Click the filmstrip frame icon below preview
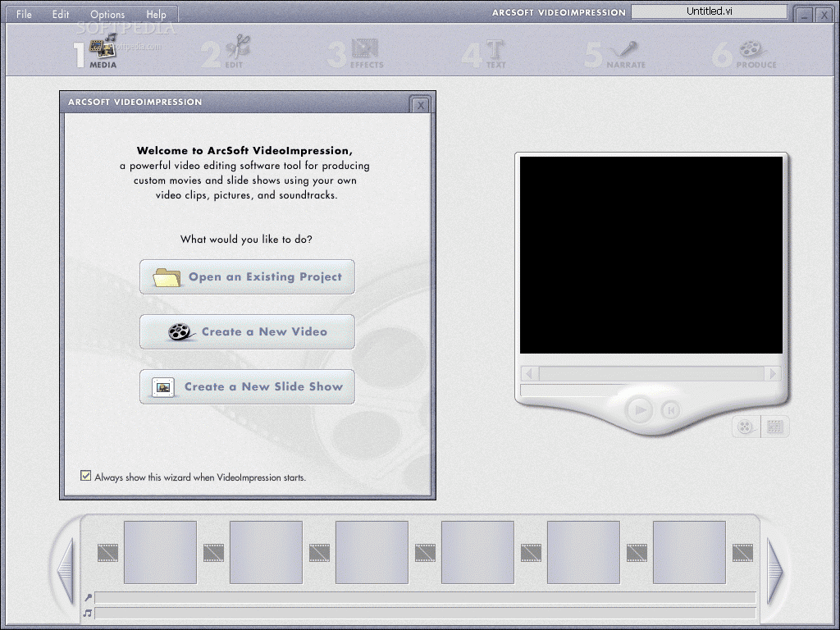Image resolution: width=840 pixels, height=630 pixels. click(x=774, y=427)
